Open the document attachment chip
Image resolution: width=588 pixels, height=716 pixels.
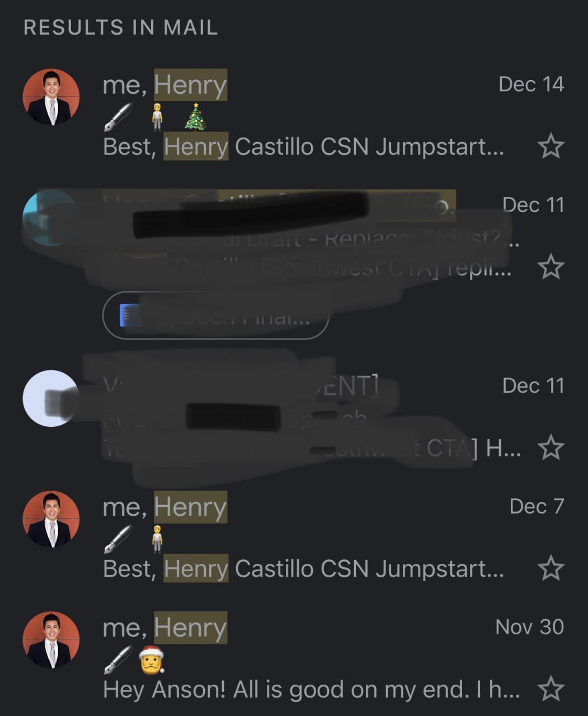215,315
